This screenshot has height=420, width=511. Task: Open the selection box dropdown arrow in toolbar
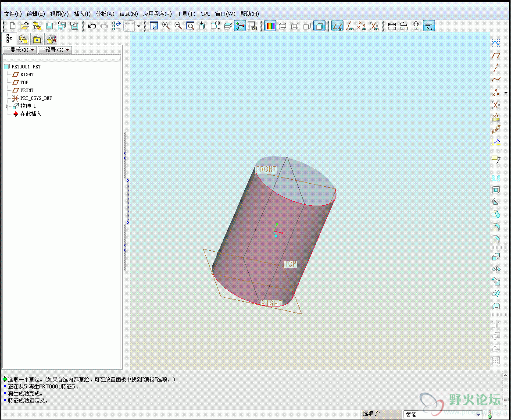click(x=139, y=26)
